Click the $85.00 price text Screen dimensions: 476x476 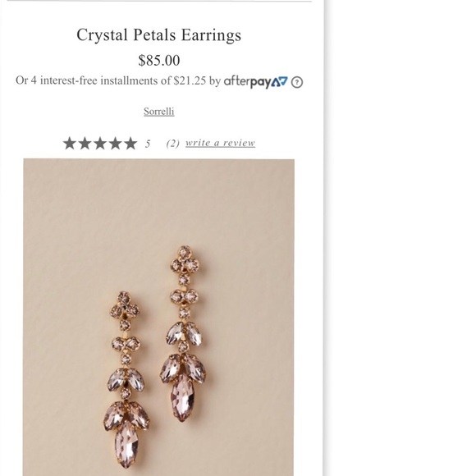[158, 60]
